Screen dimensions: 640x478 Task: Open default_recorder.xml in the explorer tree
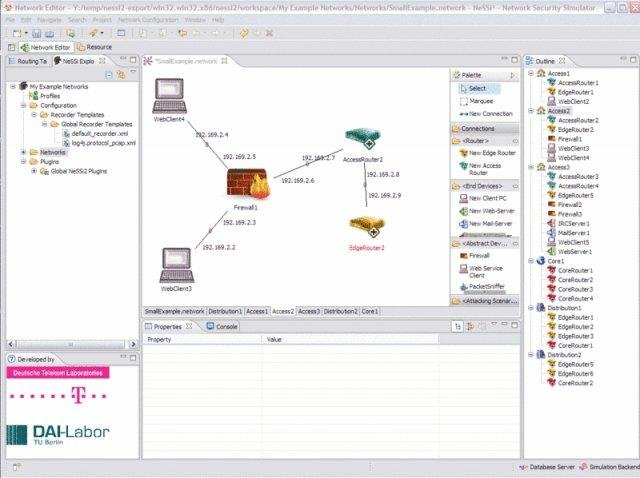(x=97, y=133)
